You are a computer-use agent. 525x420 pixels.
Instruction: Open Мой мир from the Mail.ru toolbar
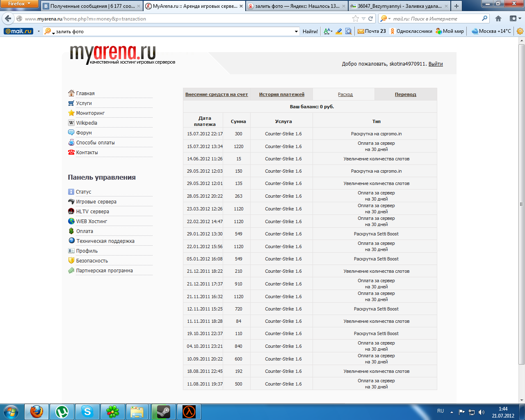click(450, 31)
